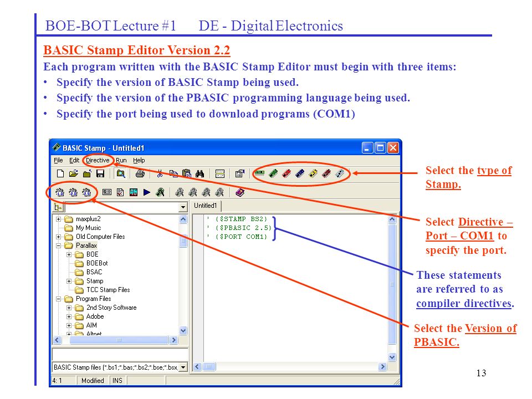Viewport: 532px width, 399px height.
Task: Click the Find binoculars icon
Action: pyautogui.click(x=200, y=173)
